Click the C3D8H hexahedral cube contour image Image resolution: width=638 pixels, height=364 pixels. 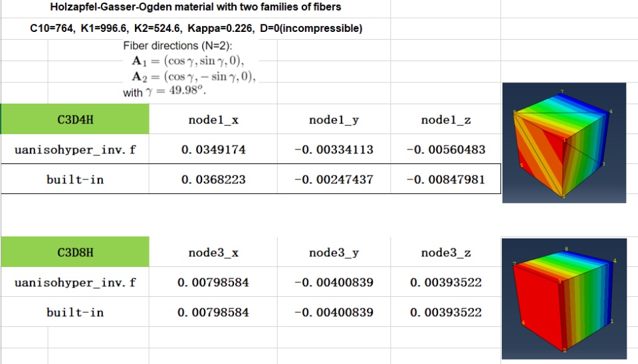[564, 297]
